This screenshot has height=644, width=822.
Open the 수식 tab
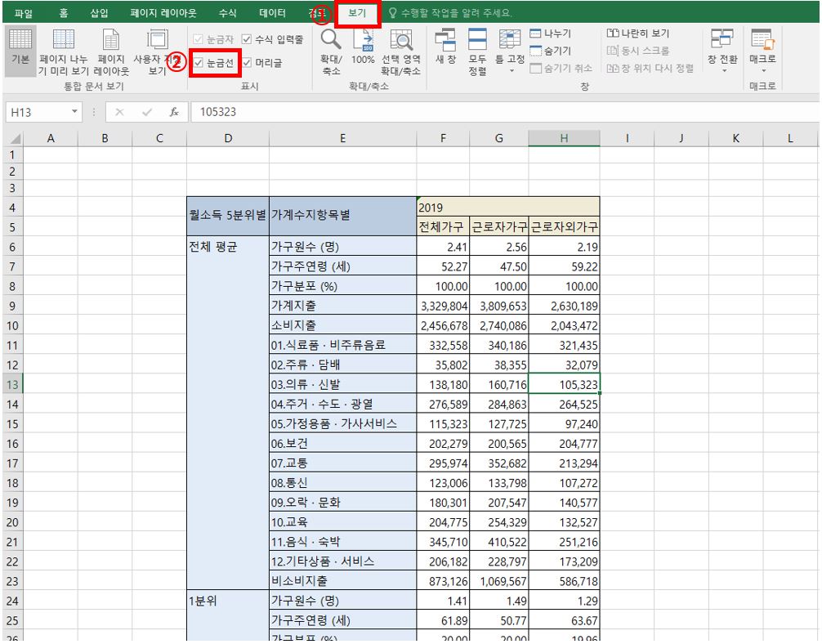(x=227, y=12)
